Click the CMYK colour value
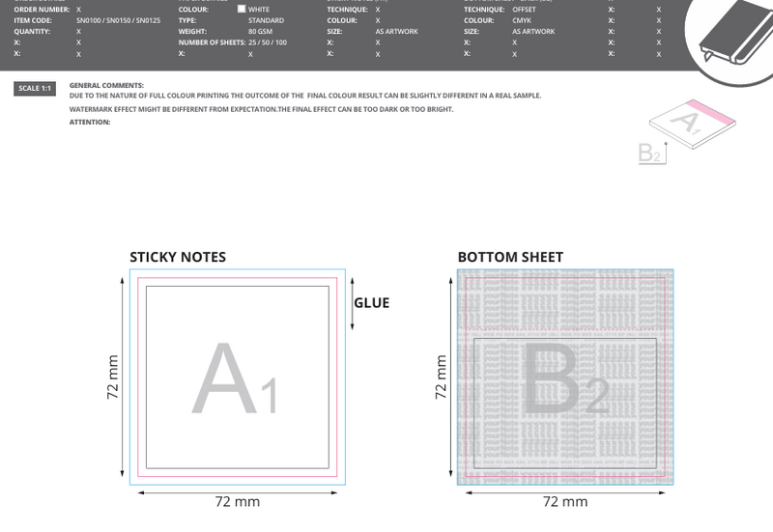 click(522, 20)
